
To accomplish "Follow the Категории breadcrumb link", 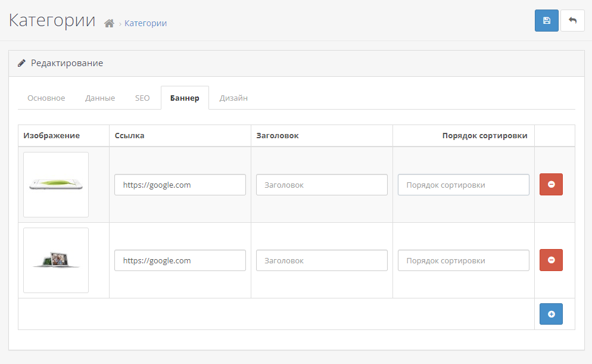I will point(145,23).
